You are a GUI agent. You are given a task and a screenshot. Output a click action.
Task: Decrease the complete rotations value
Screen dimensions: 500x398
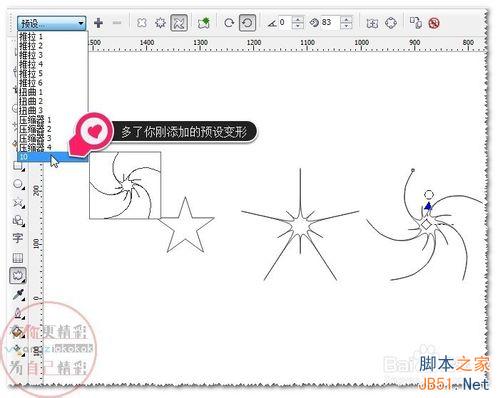point(298,26)
